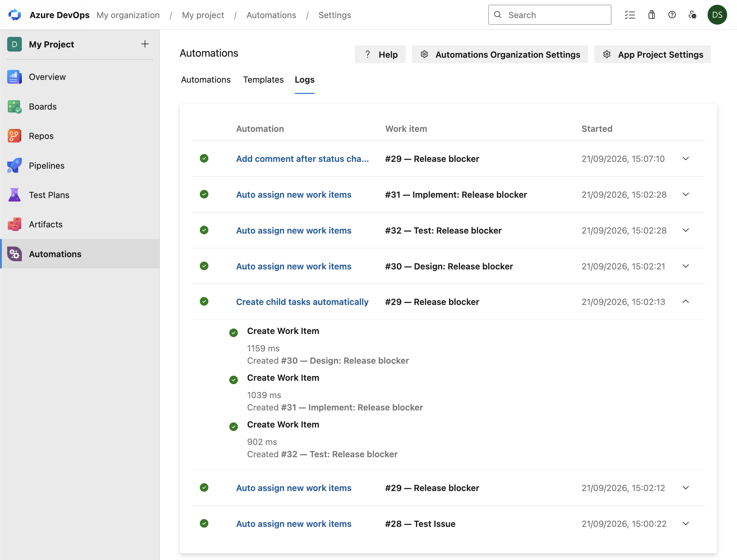
Task: Click in the Search field
Action: [x=550, y=15]
